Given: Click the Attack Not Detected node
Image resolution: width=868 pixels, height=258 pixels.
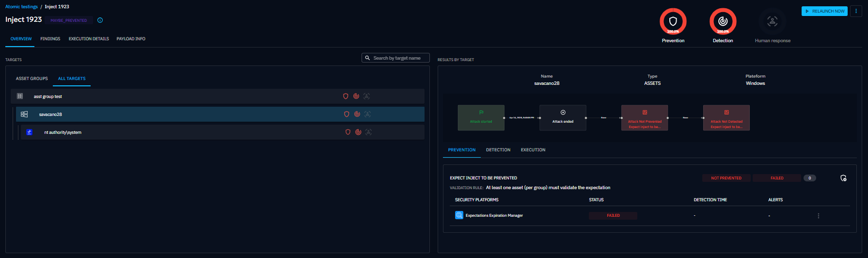Looking at the screenshot, I should coord(726,118).
